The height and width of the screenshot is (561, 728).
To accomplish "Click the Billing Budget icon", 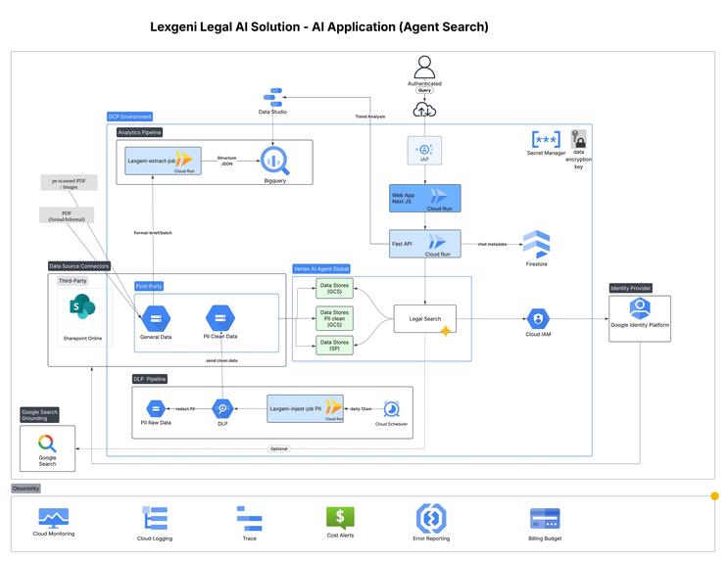I will tap(545, 518).
